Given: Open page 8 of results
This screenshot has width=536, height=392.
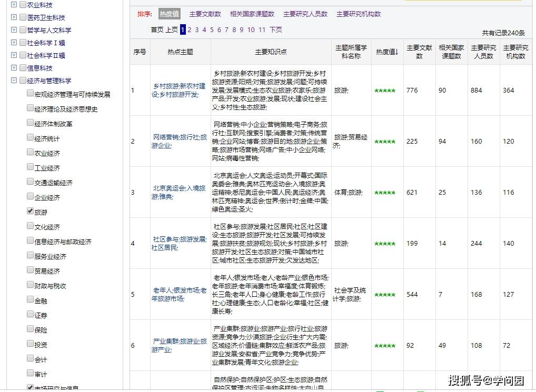Looking at the screenshot, I should (x=234, y=29).
